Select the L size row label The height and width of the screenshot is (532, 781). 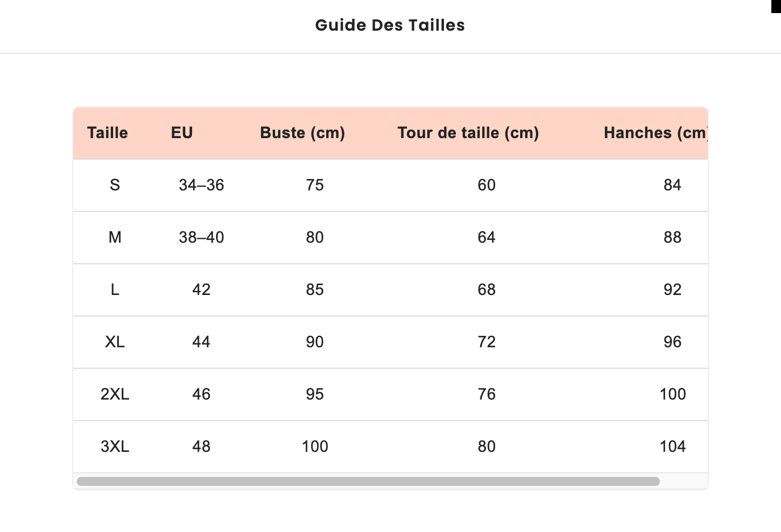115,289
